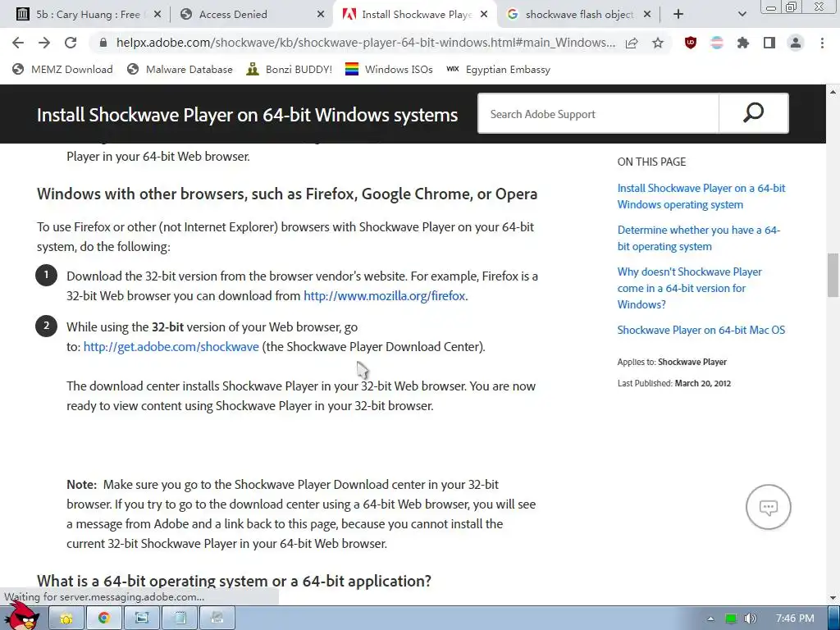Open the Egyptian Embassy bookmark
This screenshot has height=630, width=840.
click(498, 69)
